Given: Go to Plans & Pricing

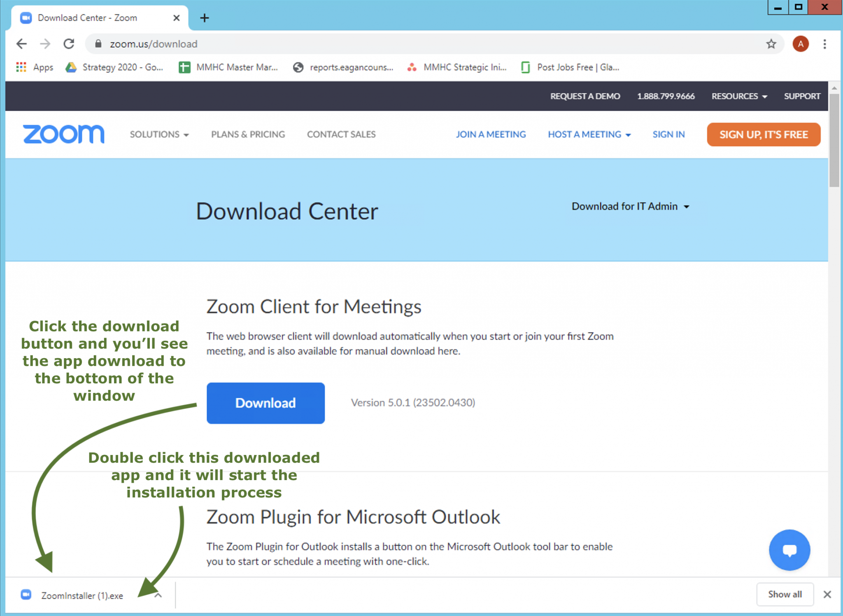Looking at the screenshot, I should point(248,134).
